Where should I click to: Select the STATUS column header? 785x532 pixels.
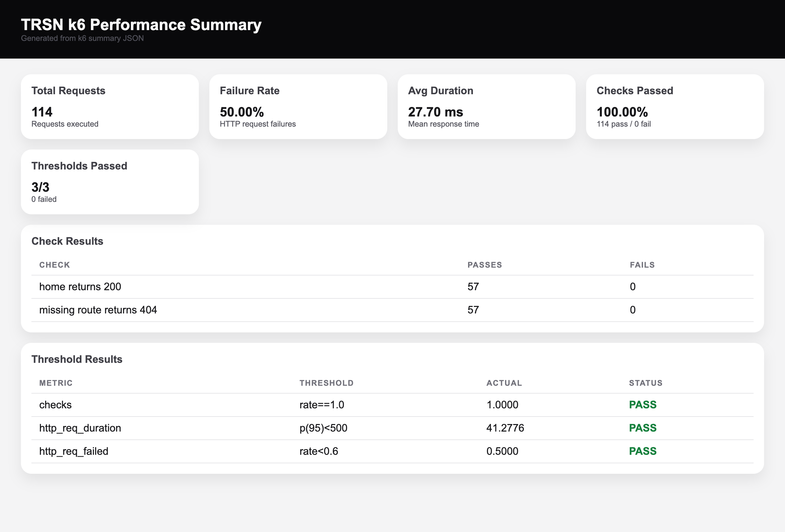tap(645, 383)
